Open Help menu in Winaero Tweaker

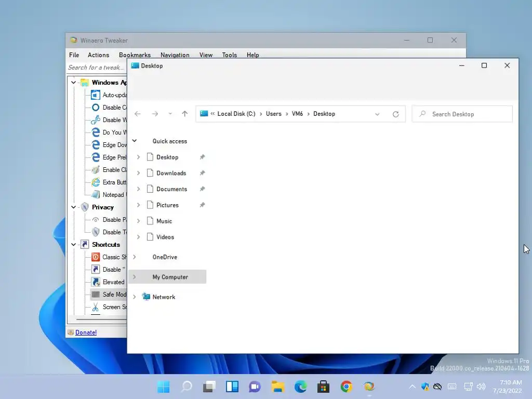click(253, 55)
